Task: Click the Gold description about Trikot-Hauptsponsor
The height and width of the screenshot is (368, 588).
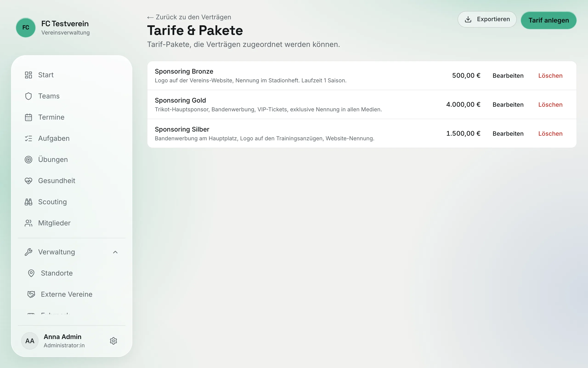Action: tap(268, 109)
